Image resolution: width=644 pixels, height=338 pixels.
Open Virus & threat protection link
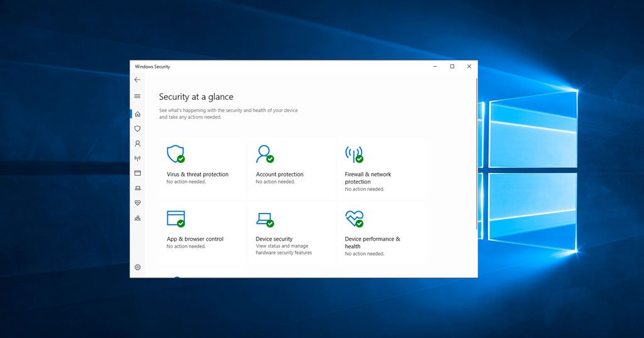tap(197, 174)
